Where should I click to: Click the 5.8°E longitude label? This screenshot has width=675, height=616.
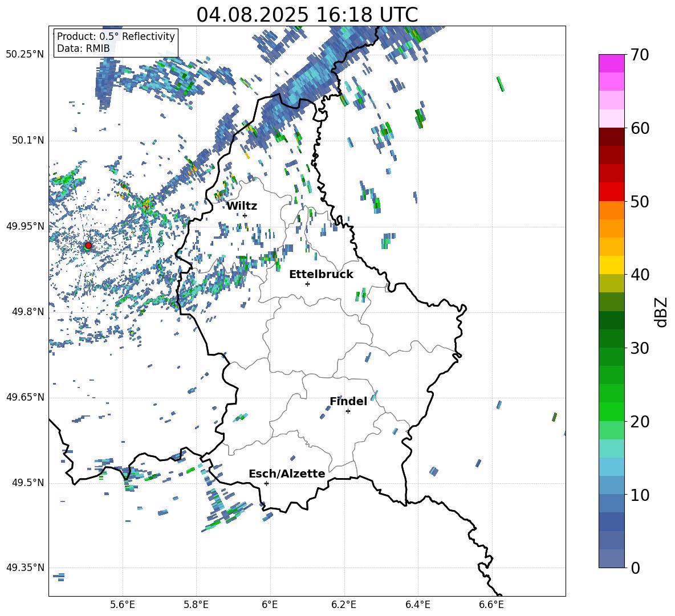click(196, 605)
